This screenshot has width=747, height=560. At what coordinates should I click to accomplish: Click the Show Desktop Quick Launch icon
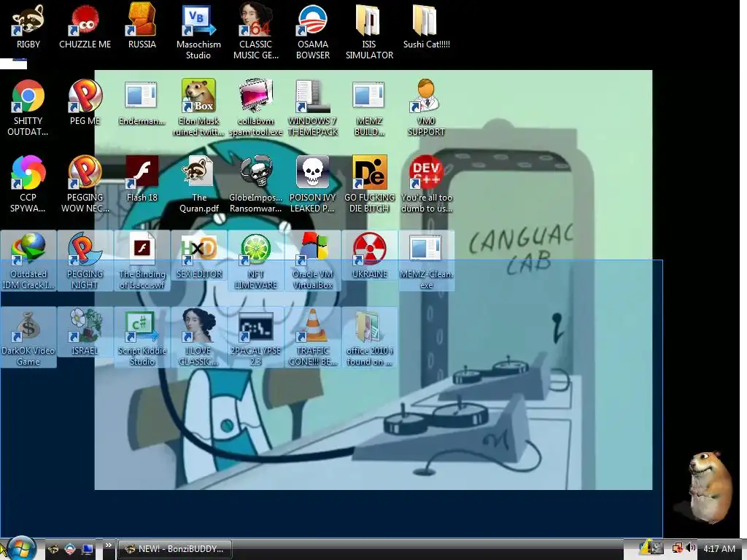click(x=88, y=549)
